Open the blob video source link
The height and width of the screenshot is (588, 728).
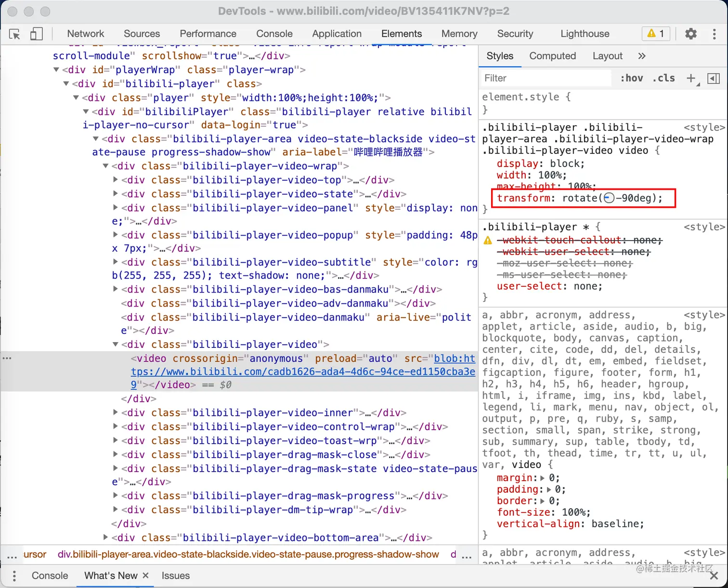(303, 371)
